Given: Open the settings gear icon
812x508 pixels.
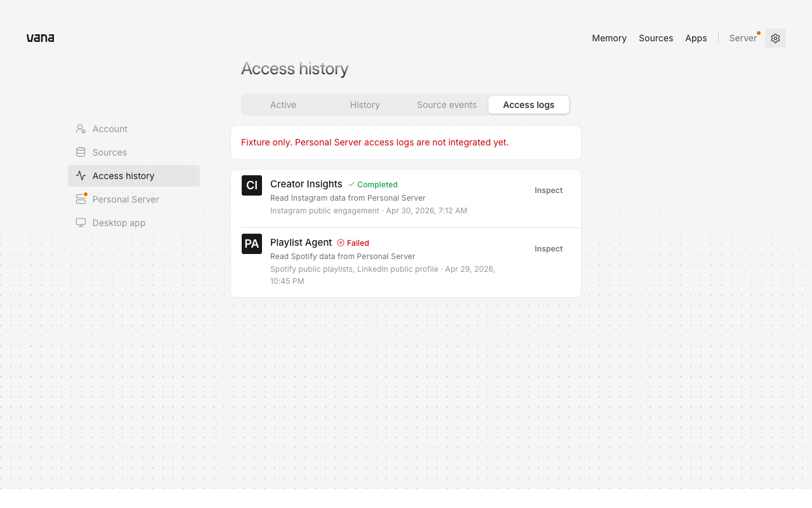Looking at the screenshot, I should (775, 38).
